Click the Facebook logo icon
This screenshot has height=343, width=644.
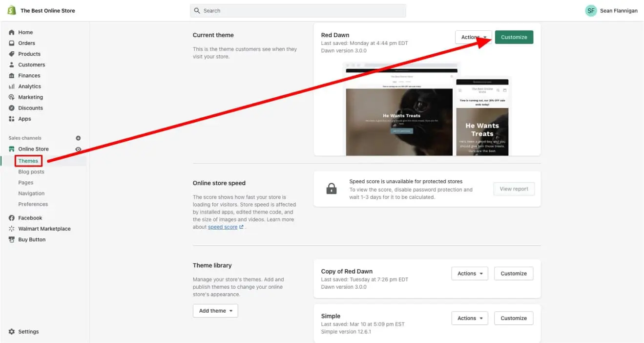tap(12, 218)
